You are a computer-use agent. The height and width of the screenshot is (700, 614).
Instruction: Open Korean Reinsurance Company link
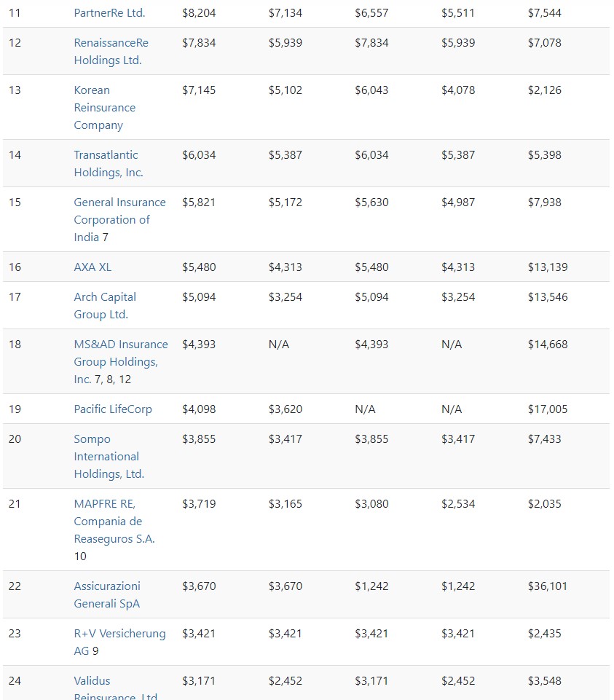104,108
